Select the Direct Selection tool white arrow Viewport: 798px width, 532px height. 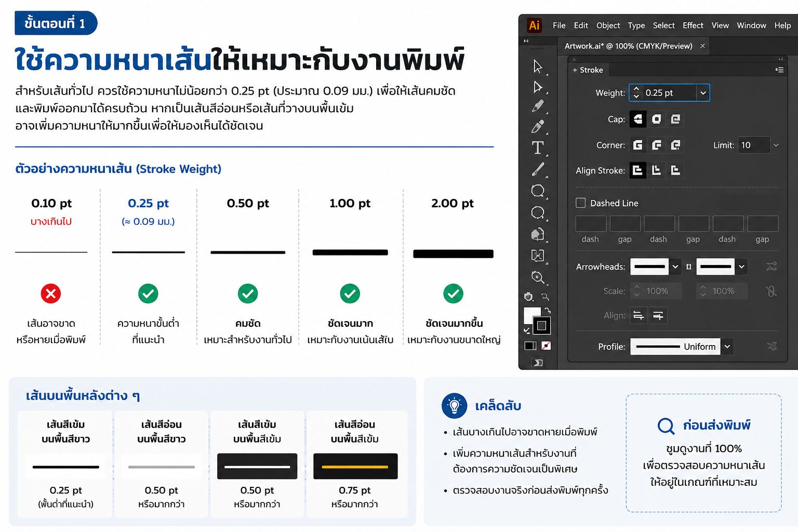point(538,87)
